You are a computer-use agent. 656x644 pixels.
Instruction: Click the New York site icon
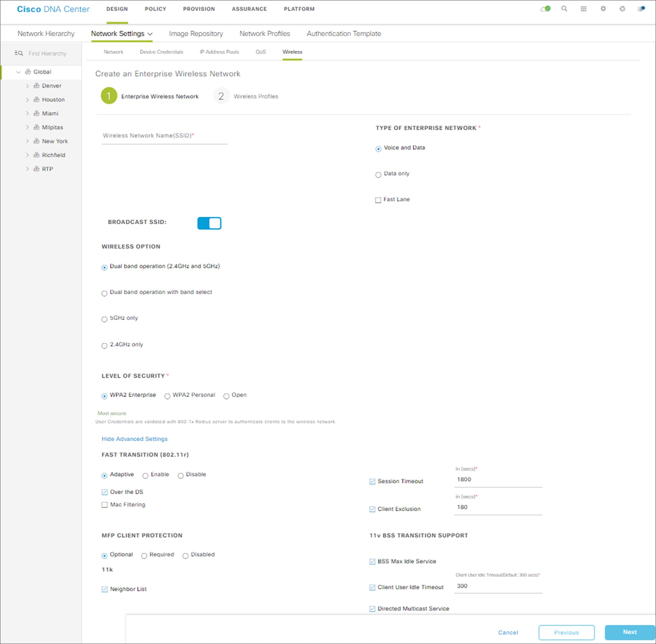coord(36,141)
